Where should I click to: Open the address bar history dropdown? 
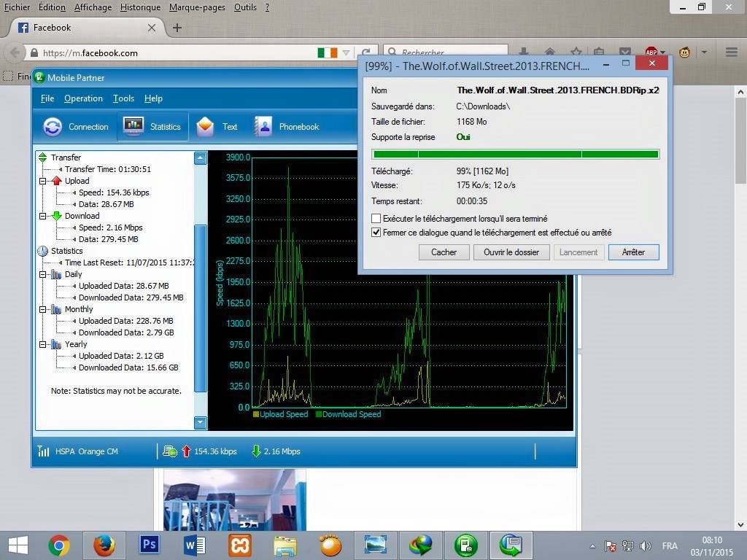(347, 52)
